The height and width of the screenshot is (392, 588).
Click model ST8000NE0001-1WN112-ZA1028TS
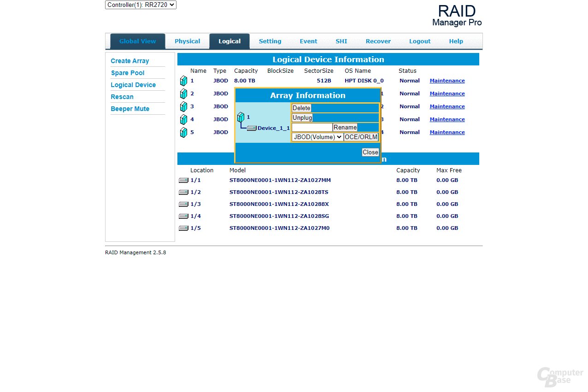pos(279,192)
